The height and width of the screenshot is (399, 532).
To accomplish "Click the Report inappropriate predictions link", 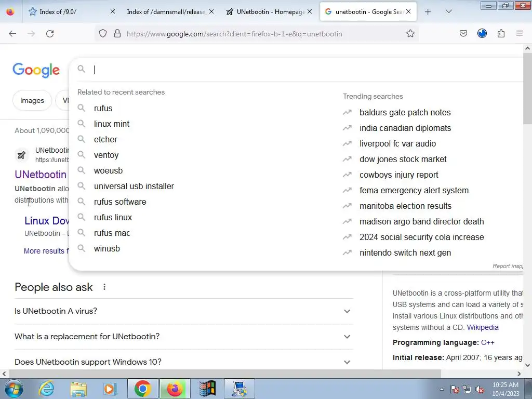I will click(x=508, y=266).
